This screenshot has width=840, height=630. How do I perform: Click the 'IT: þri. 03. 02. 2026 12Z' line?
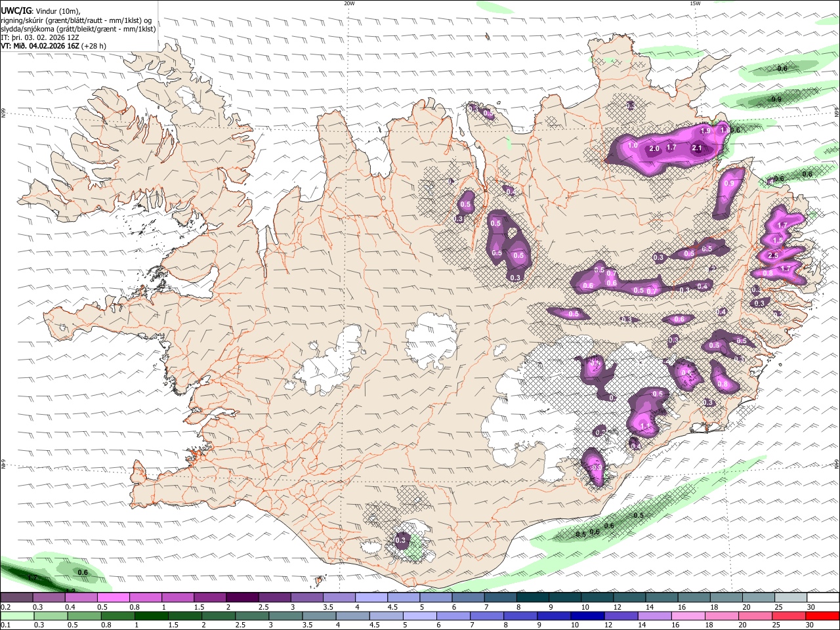point(40,37)
